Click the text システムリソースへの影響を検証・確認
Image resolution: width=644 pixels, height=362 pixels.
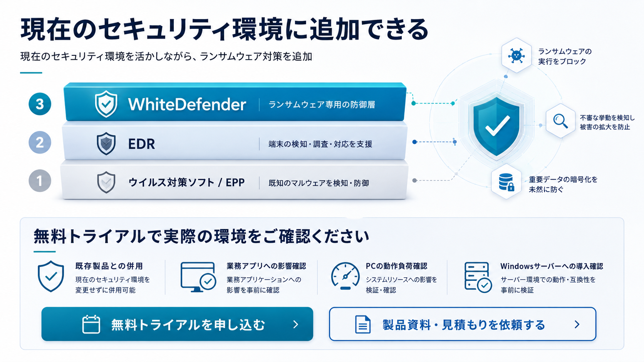[401, 285]
